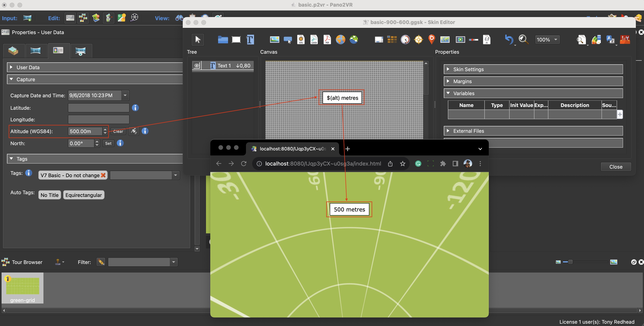Add the scrollarea element in Skin Editor
644x326 pixels.
[x=379, y=40]
